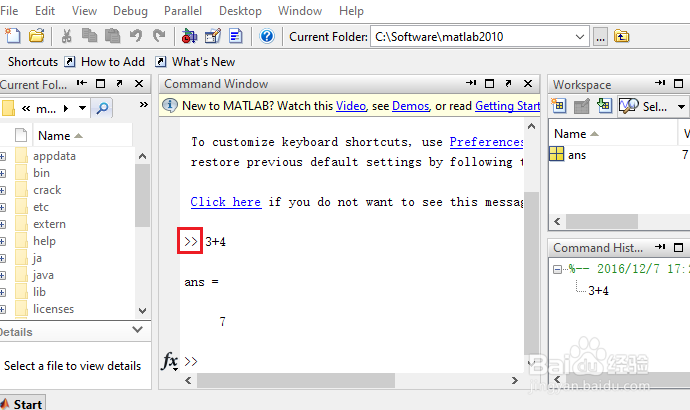Click the Redo arrow icon
The width and height of the screenshot is (690, 410).
(x=159, y=36)
